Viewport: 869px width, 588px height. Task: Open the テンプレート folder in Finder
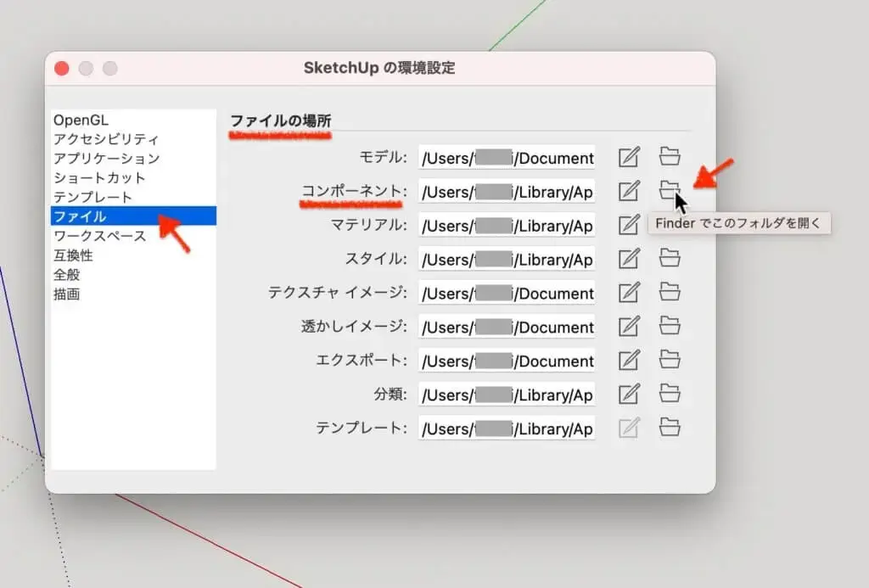click(x=670, y=427)
